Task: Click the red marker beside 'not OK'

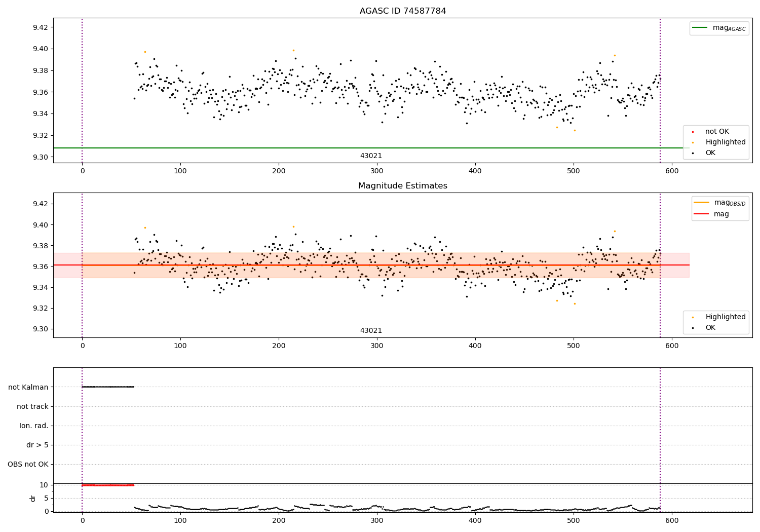Action: [x=693, y=132]
